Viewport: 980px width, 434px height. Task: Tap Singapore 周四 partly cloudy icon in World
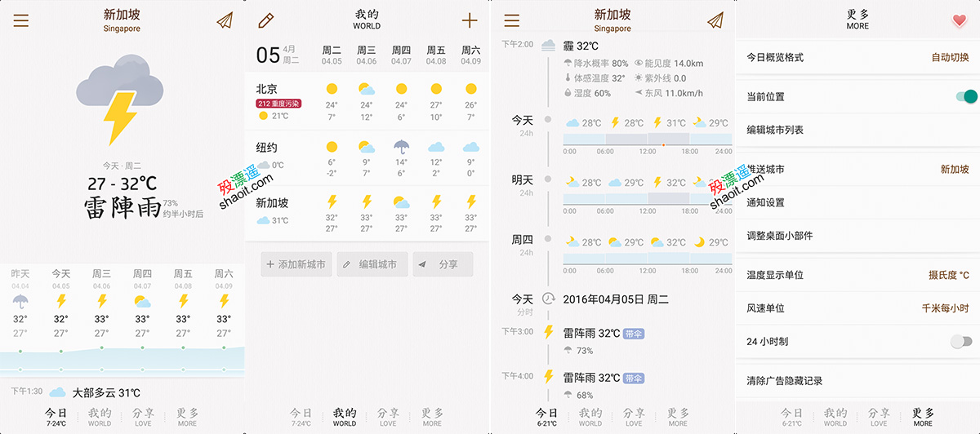pos(401,201)
